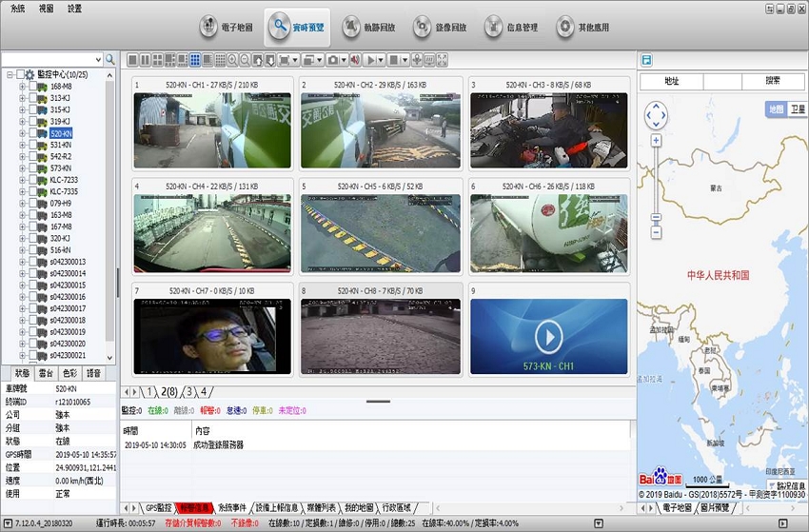Screen dimensions: 809x532
Task: Select the 3x3 nine-window grid layout icon
Action: 195,60
